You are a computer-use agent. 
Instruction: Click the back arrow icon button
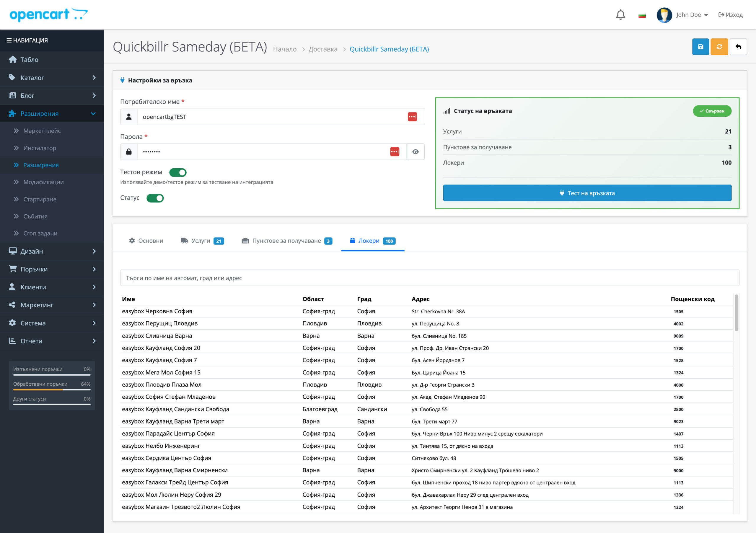(738, 47)
